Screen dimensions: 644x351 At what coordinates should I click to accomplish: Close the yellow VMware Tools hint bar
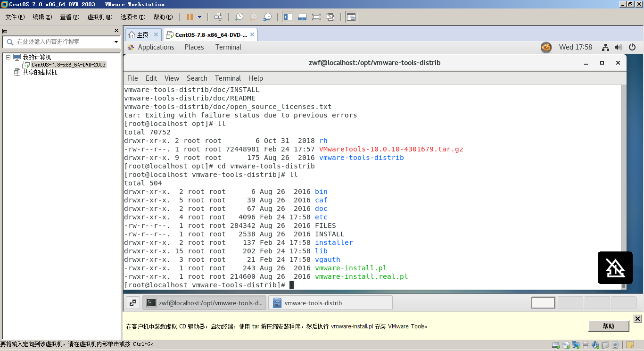pos(637,319)
